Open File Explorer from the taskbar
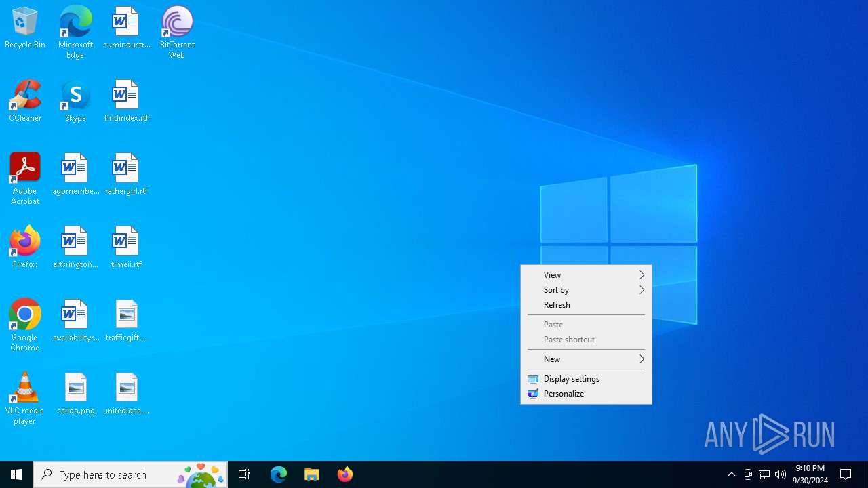868x488 pixels. click(x=312, y=474)
